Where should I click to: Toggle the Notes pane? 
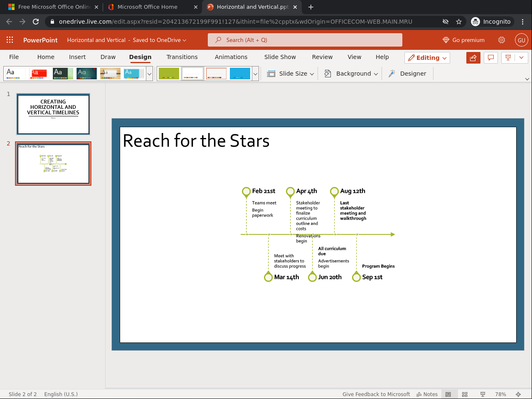(x=427, y=394)
